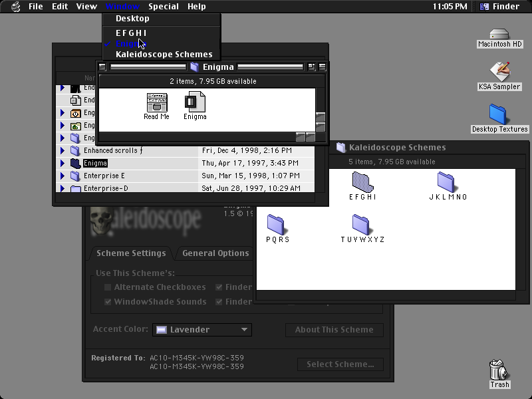Open the File menu
The height and width of the screenshot is (399, 532).
(x=36, y=7)
